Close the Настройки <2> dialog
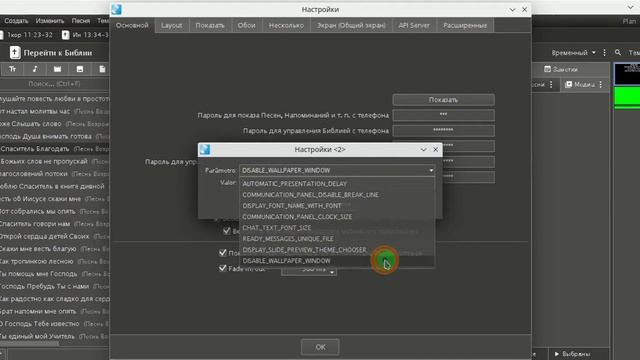 point(436,150)
